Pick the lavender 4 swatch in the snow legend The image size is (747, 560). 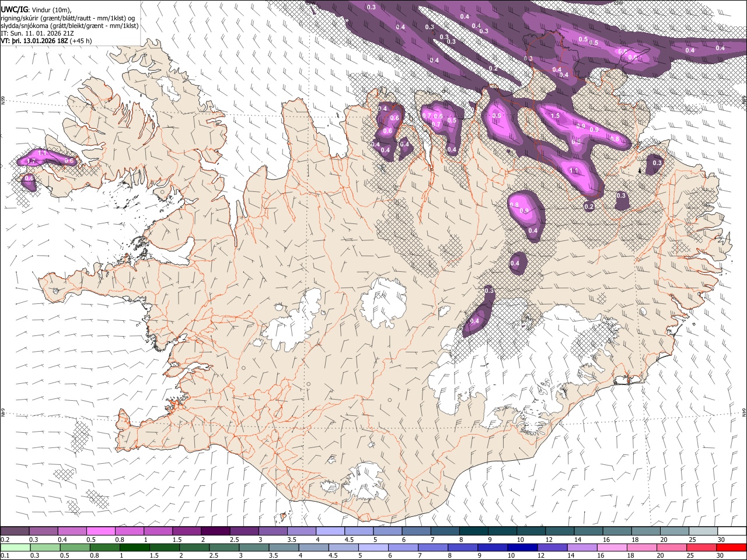tap(330, 531)
